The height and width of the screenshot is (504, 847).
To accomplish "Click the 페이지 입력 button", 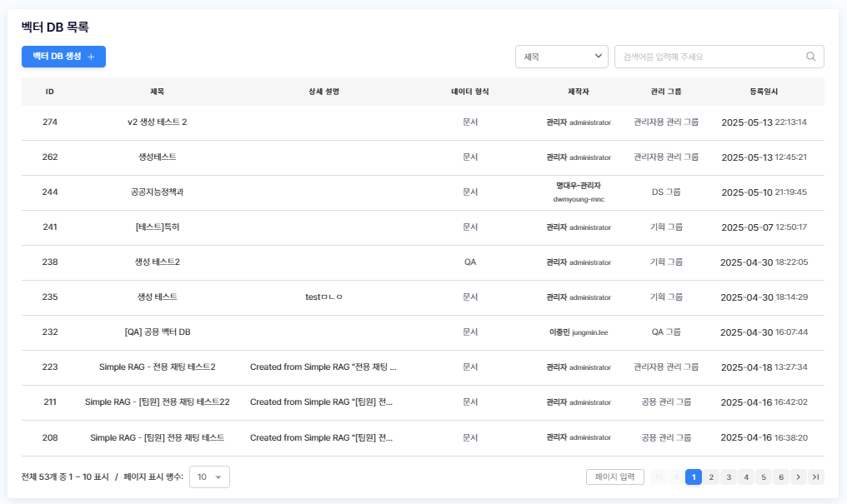I will 615,477.
